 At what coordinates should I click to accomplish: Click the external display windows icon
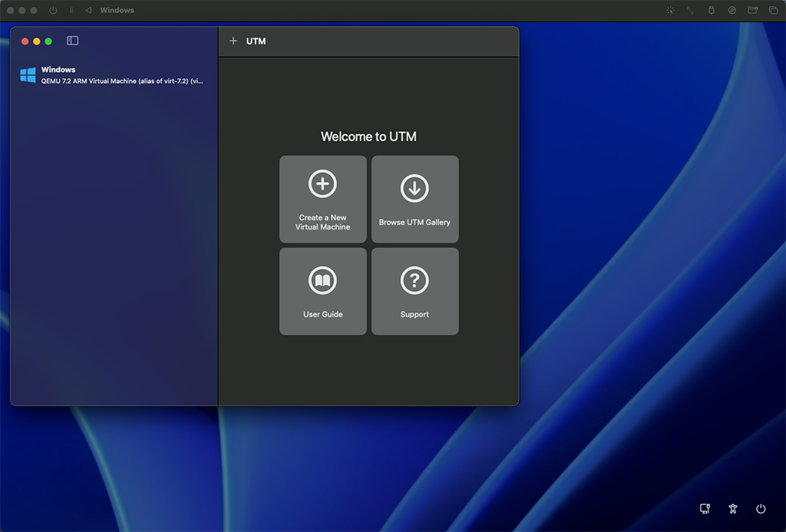(x=772, y=10)
